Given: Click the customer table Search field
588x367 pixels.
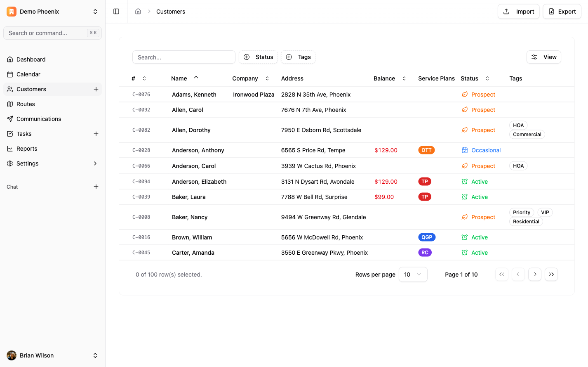Looking at the screenshot, I should click(184, 57).
